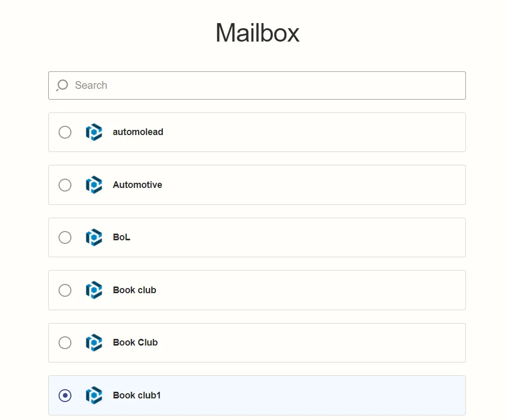Click the Book Club text label
The height and width of the screenshot is (420, 507).
(135, 342)
